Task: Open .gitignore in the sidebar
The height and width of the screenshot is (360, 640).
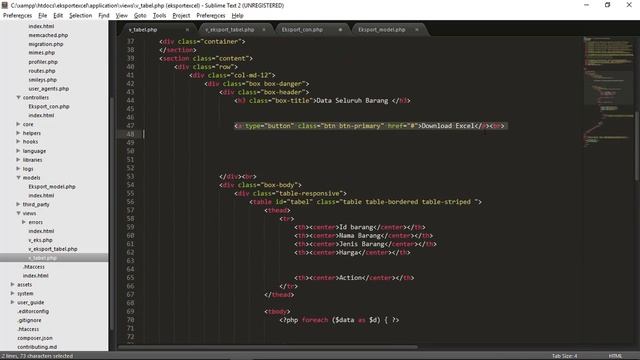Action: tap(29, 320)
